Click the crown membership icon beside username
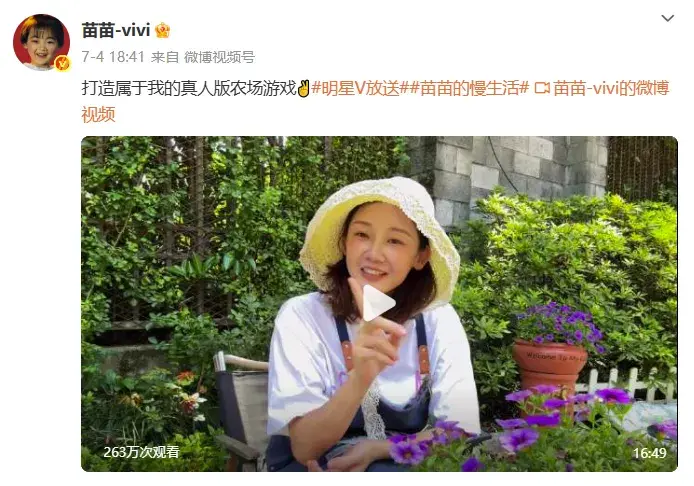 162,31
